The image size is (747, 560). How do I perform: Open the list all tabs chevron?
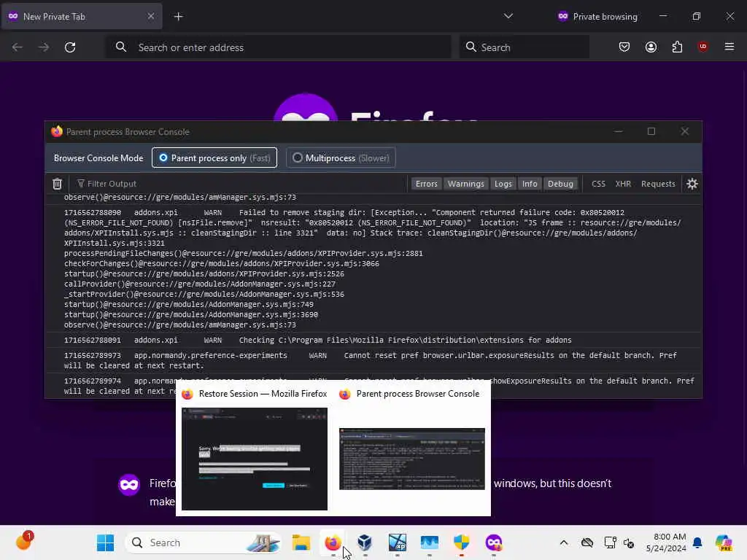click(x=508, y=16)
